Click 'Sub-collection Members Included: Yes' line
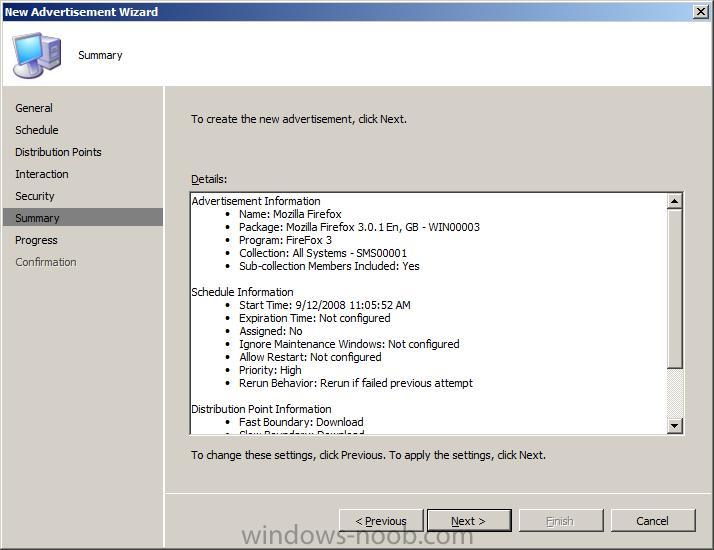 [x=329, y=266]
